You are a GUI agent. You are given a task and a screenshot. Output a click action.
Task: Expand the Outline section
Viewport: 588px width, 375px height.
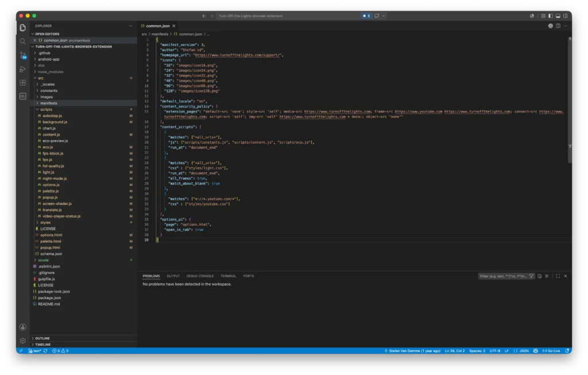coord(83,338)
